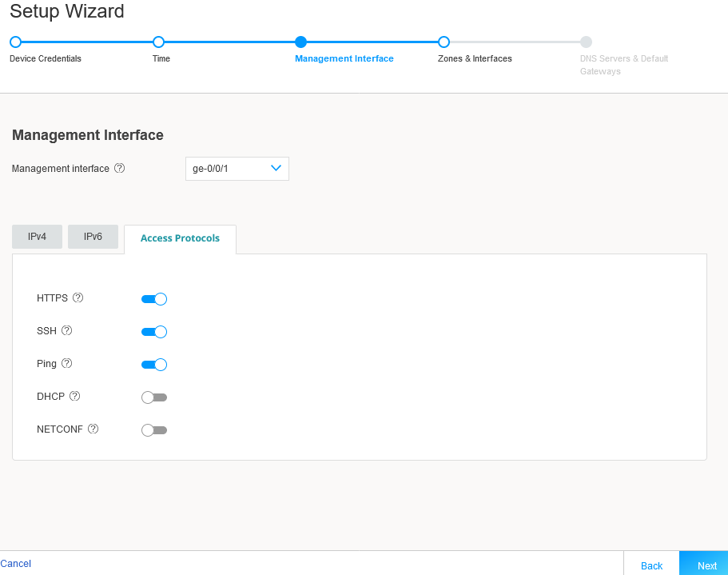This screenshot has width=728, height=575.
Task: Open the Management interface help tooltip
Action: (x=119, y=168)
